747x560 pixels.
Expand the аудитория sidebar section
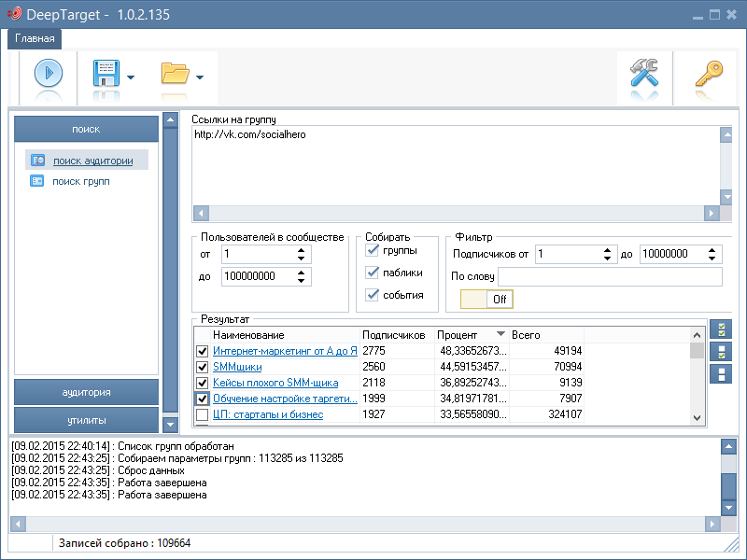(x=86, y=393)
